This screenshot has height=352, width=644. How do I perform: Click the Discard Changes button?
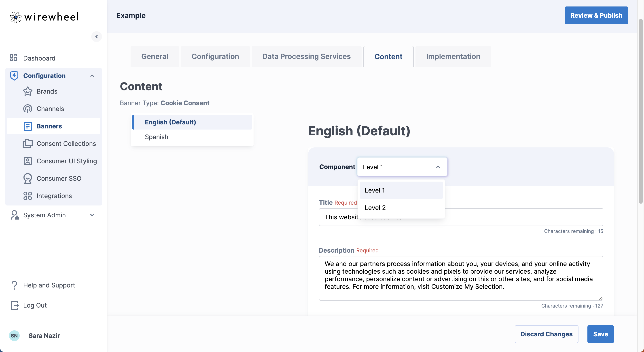[546, 334]
